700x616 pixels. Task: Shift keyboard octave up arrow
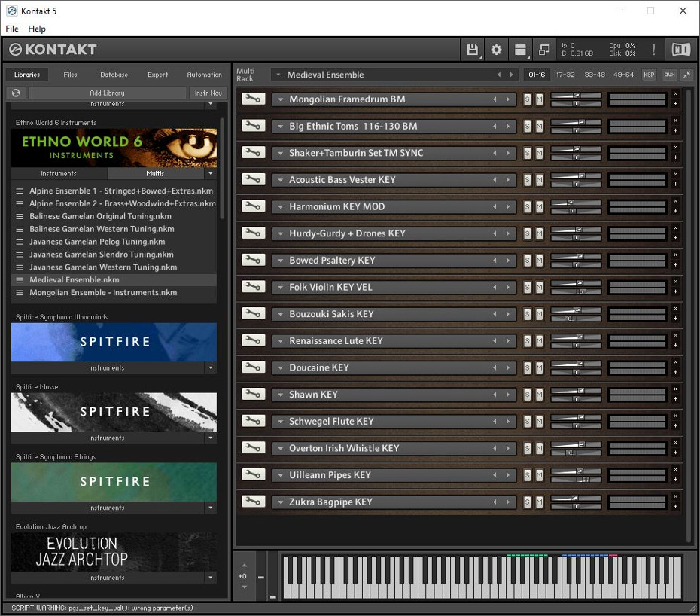(244, 566)
